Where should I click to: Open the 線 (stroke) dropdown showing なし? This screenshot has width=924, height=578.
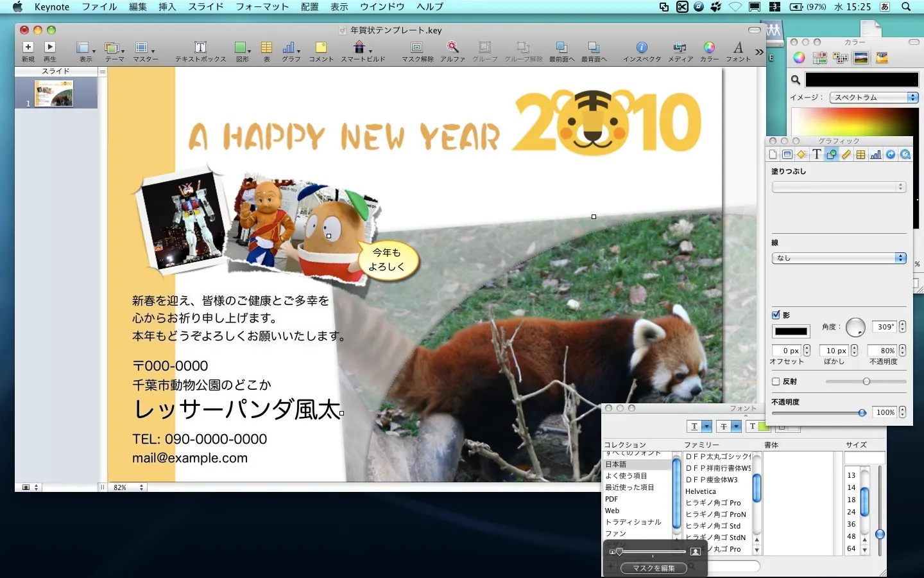[x=839, y=258]
